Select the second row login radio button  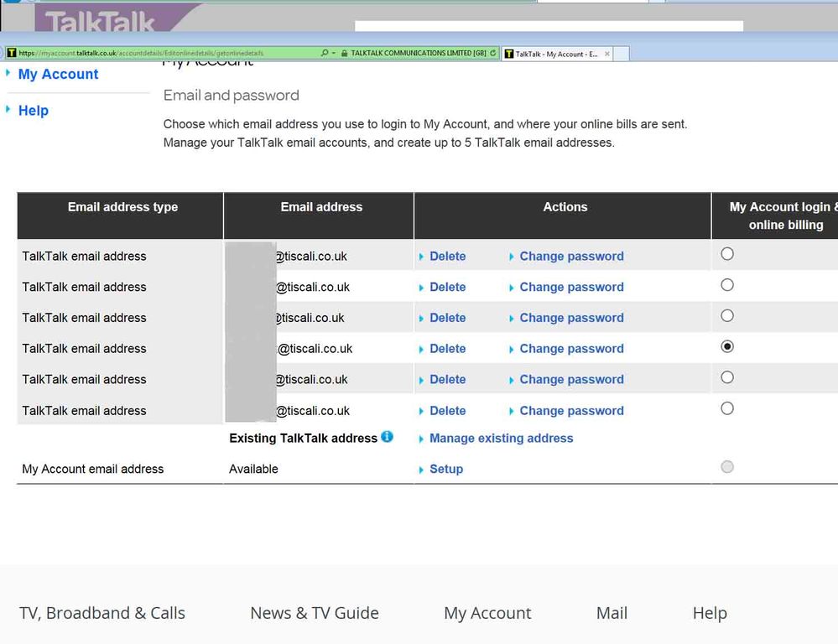click(727, 285)
